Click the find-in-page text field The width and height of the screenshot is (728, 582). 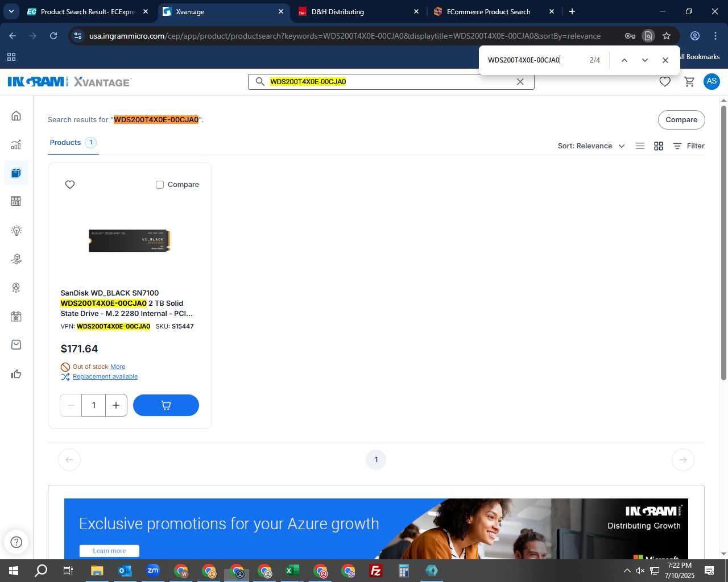pos(533,60)
